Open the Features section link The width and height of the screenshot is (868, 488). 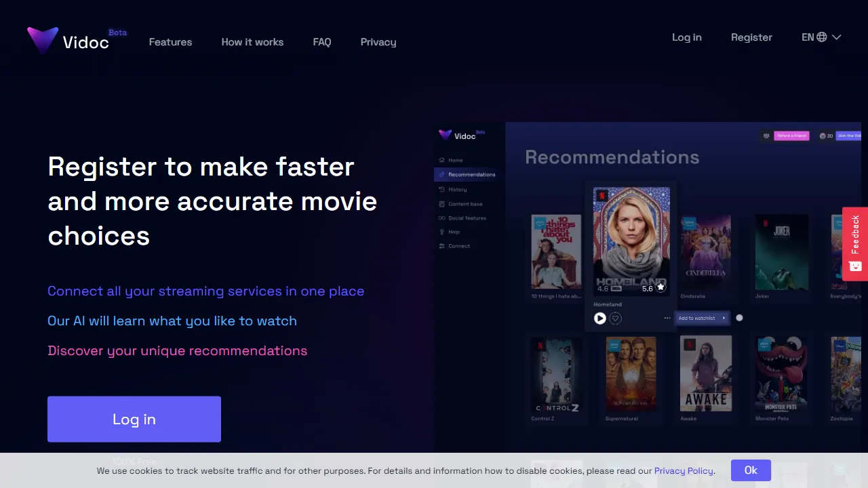170,42
